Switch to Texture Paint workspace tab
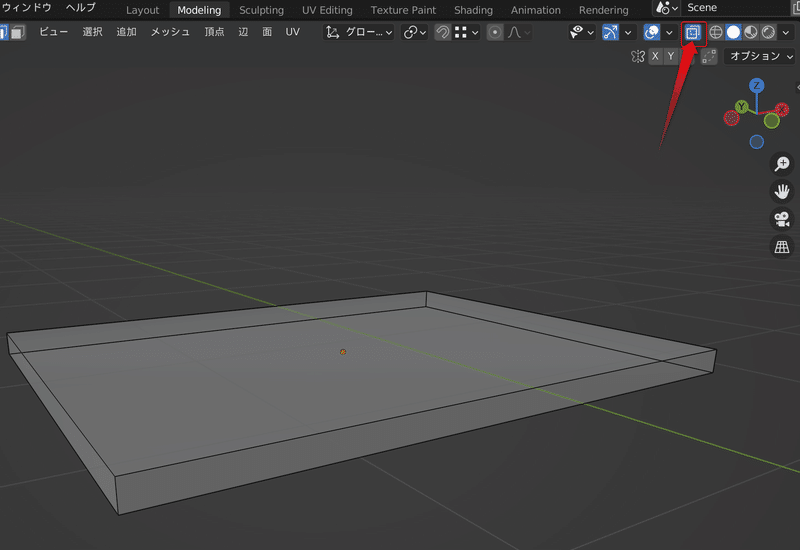800x550 pixels. click(403, 10)
